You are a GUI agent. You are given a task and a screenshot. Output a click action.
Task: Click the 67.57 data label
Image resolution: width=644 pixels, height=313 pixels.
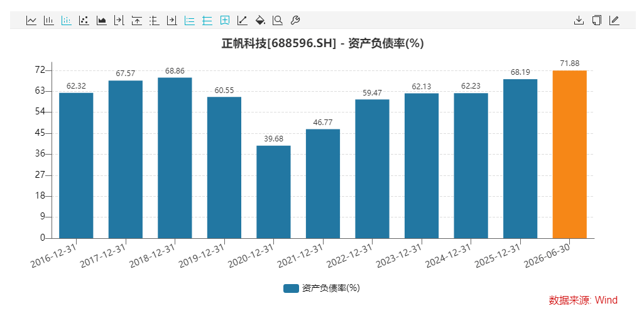[x=125, y=74]
